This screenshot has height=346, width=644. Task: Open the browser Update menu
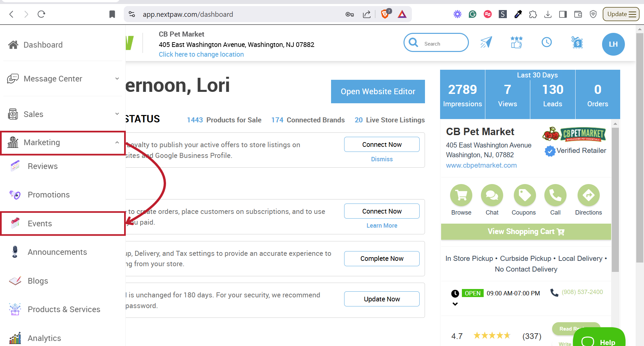(621, 14)
